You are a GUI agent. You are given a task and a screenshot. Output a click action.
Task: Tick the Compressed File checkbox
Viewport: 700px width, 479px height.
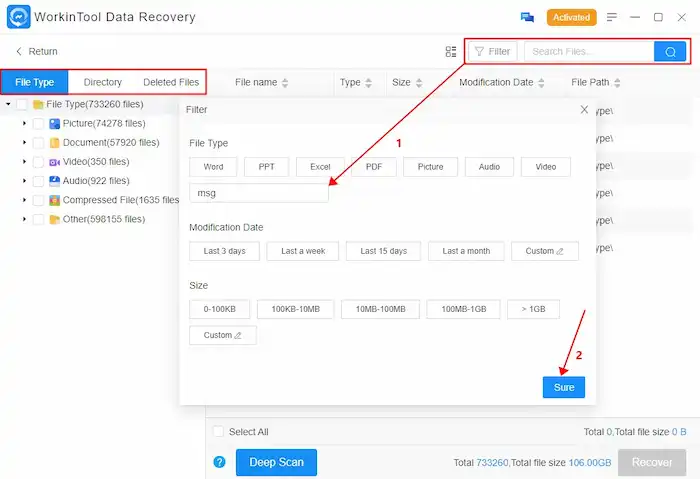click(x=38, y=200)
